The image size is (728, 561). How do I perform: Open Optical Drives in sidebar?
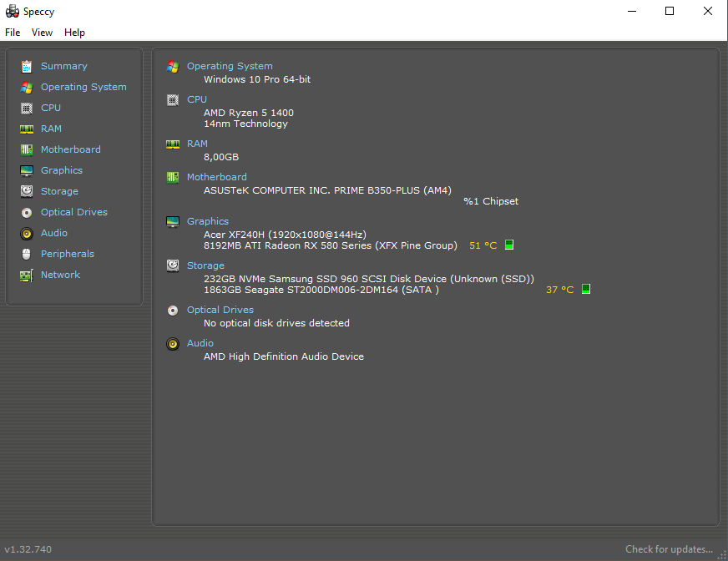(74, 212)
